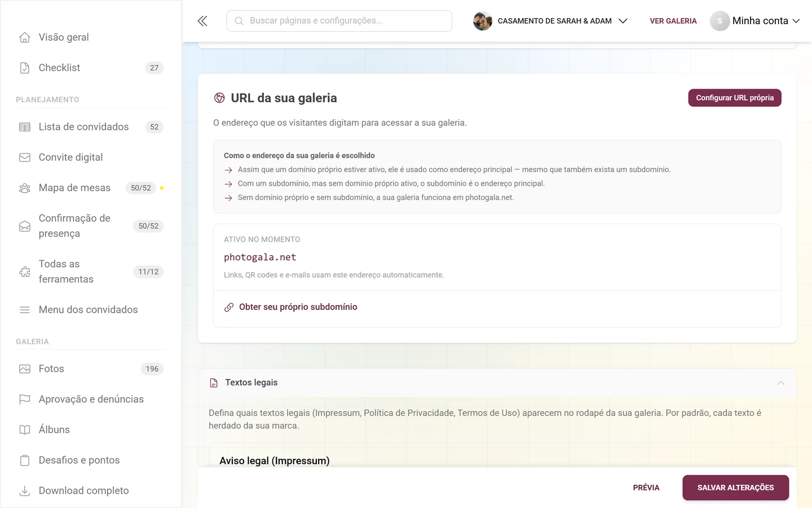Click the Visão geral home icon
The width and height of the screenshot is (812, 508).
pos(25,37)
